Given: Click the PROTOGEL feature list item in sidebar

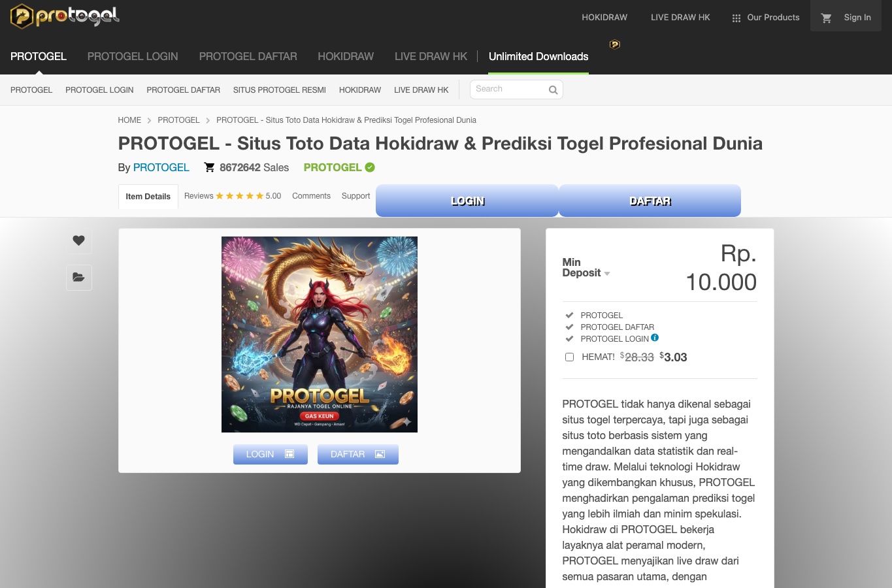Looking at the screenshot, I should [x=602, y=316].
